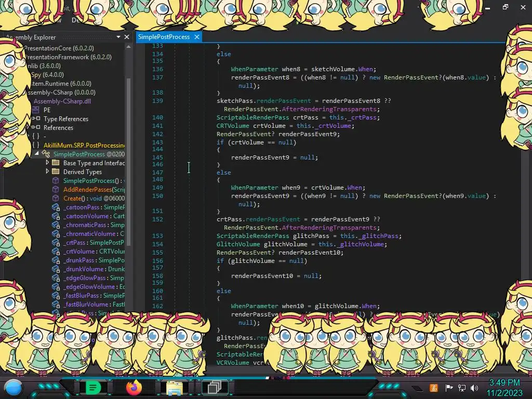Click the _cartoonVolume field icon
The image size is (532, 399).
56,216
